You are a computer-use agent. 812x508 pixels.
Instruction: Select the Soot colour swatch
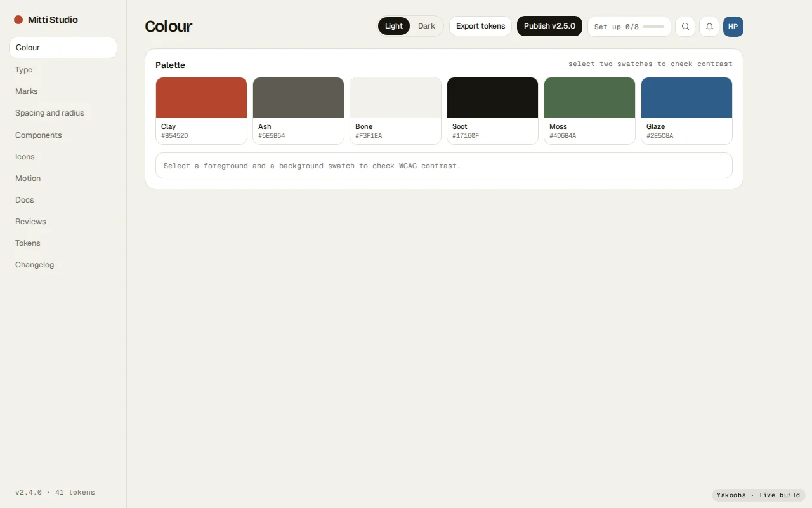(492, 110)
